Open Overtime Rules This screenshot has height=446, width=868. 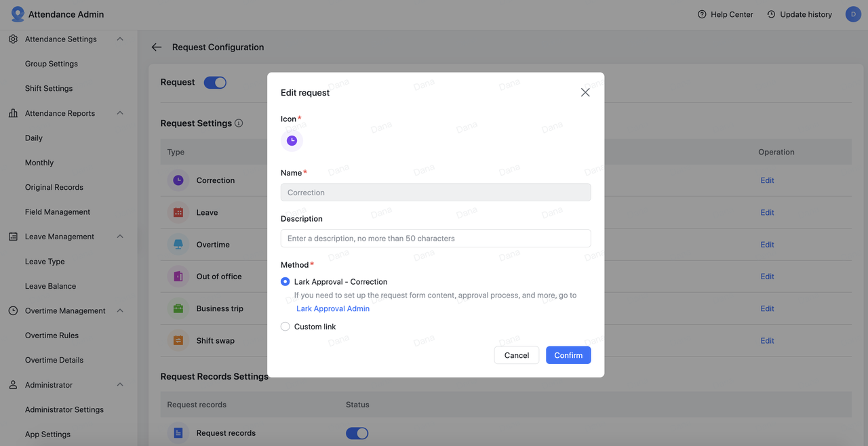point(52,336)
